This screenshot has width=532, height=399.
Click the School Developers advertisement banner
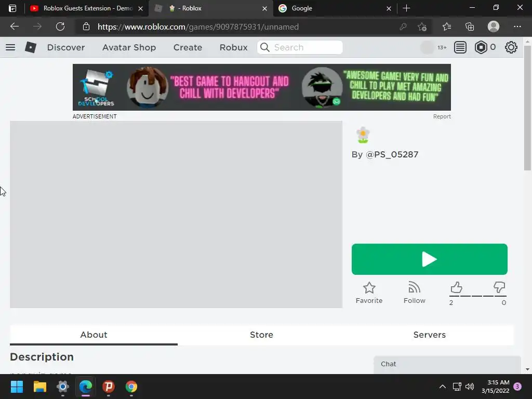tap(262, 87)
